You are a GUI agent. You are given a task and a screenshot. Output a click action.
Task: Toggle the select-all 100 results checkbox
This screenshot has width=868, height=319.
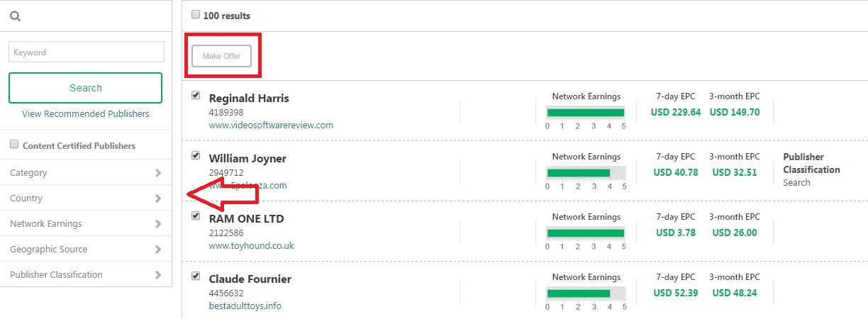click(196, 15)
